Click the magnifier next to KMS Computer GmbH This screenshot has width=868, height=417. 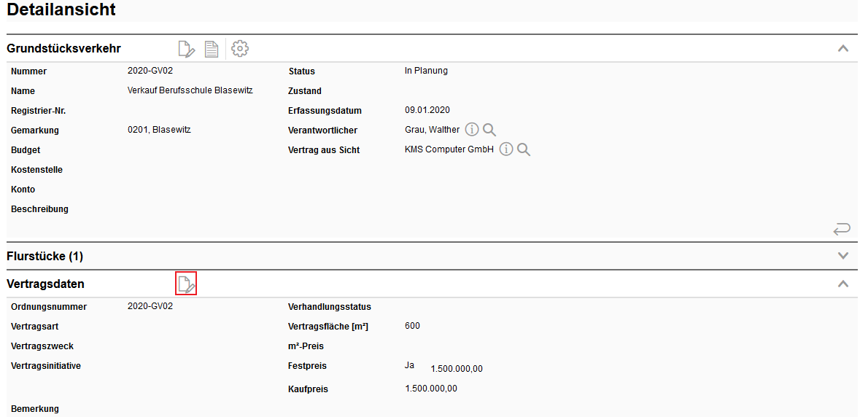[x=523, y=149]
